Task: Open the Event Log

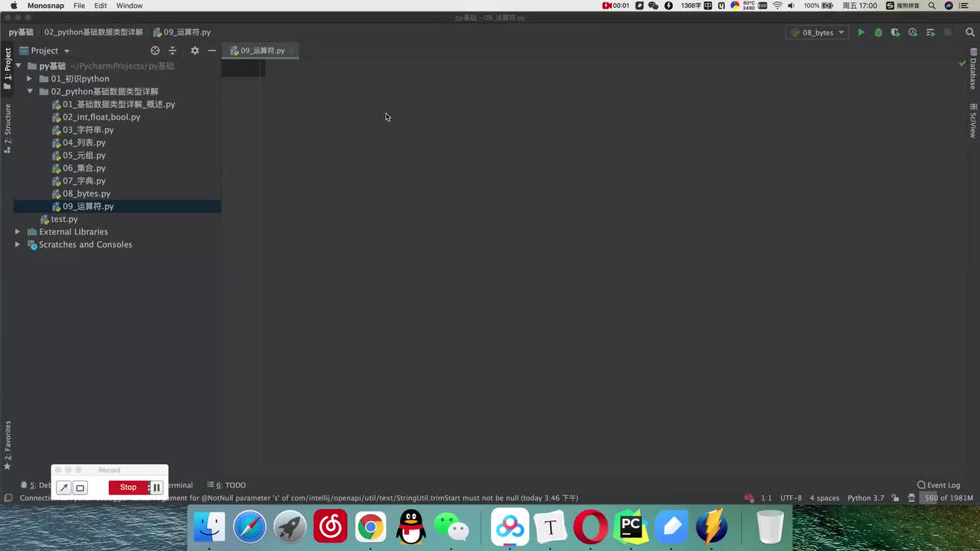Action: pos(939,485)
